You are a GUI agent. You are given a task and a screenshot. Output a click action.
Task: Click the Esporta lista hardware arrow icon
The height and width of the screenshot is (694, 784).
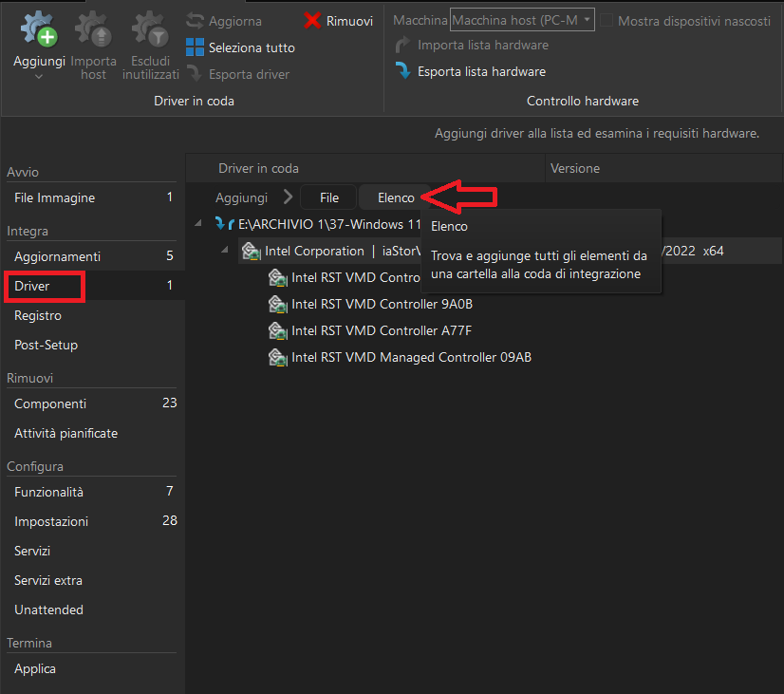coord(402,71)
